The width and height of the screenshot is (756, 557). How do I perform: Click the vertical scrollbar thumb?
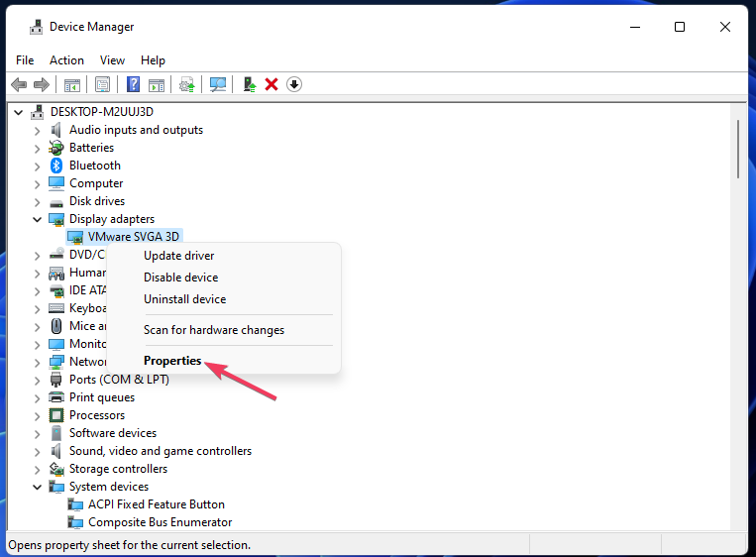coord(738,150)
